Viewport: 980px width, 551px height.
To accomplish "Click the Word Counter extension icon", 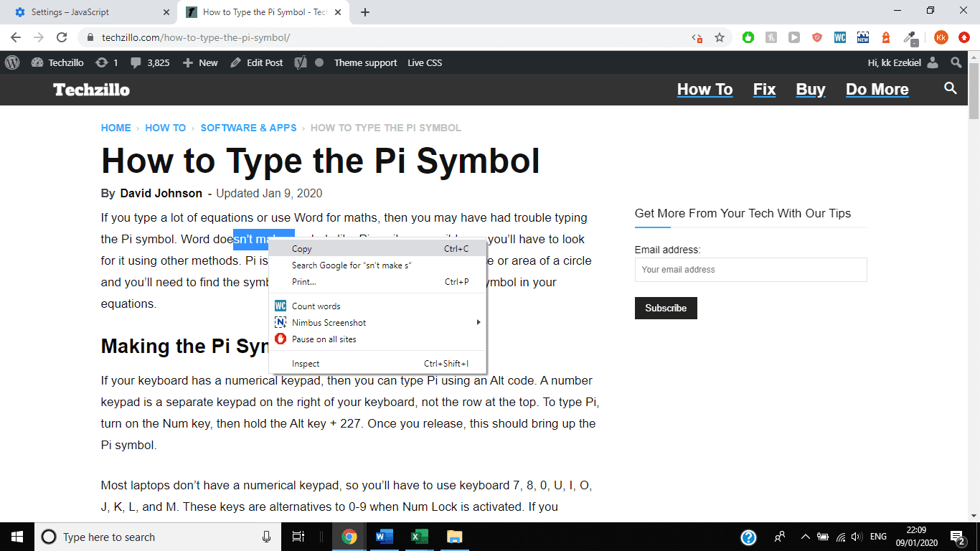I will click(x=839, y=37).
